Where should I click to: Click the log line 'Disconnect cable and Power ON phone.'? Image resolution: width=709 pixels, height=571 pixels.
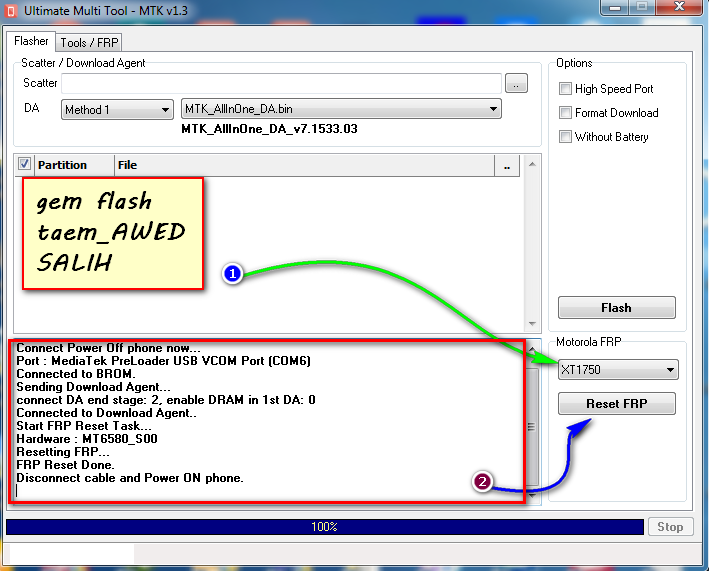coord(130,478)
